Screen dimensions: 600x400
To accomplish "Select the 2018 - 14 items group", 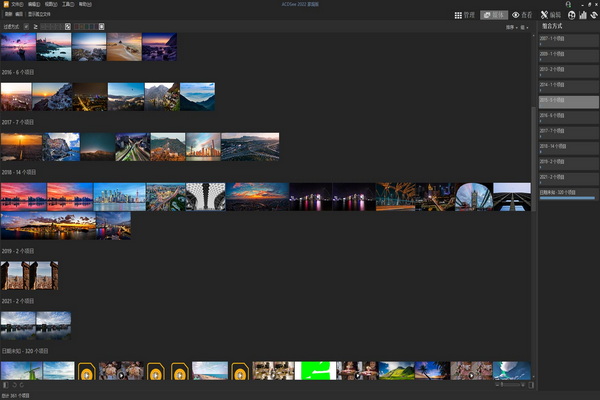I will 569,148.
